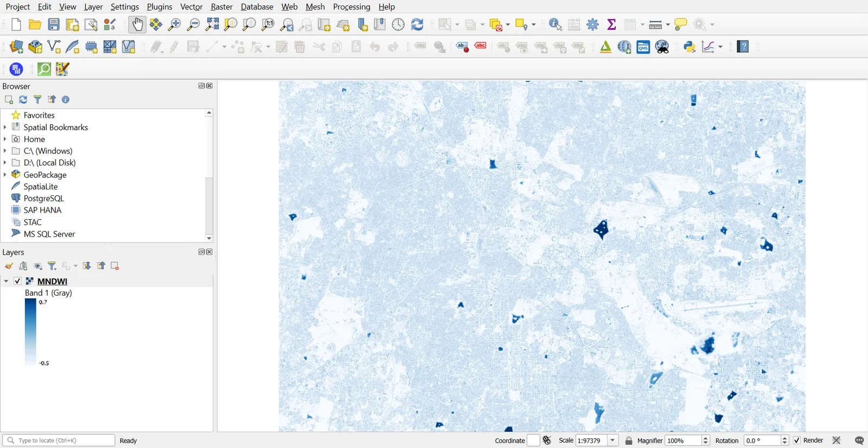This screenshot has width=868, height=448.
Task: Create a new project with the blank page icon
Action: point(16,24)
